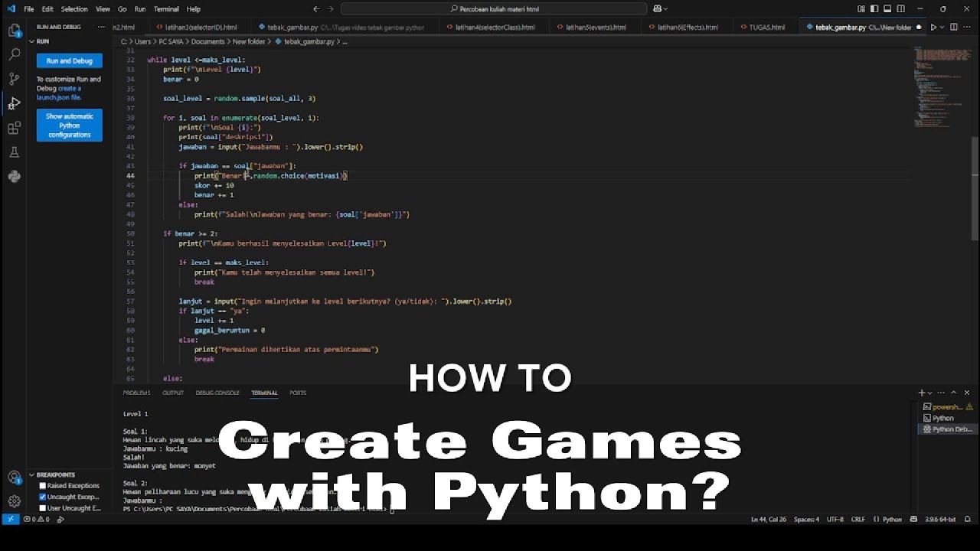This screenshot has height=551, width=980.
Task: Click the command center search box
Action: (493, 9)
